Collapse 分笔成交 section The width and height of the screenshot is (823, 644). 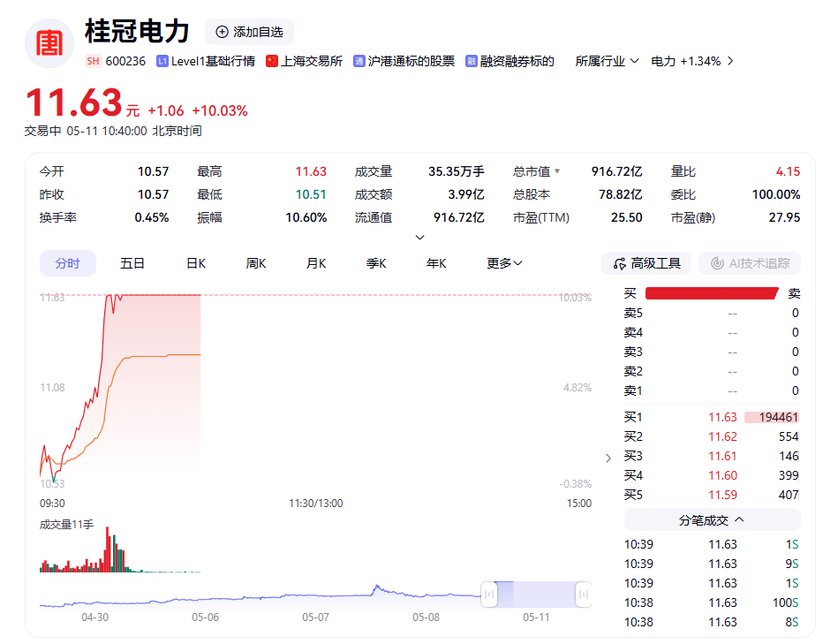point(712,520)
